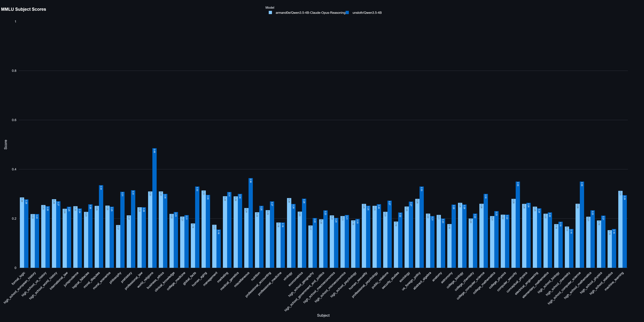Click the world_religions x-axis label

click(145, 280)
